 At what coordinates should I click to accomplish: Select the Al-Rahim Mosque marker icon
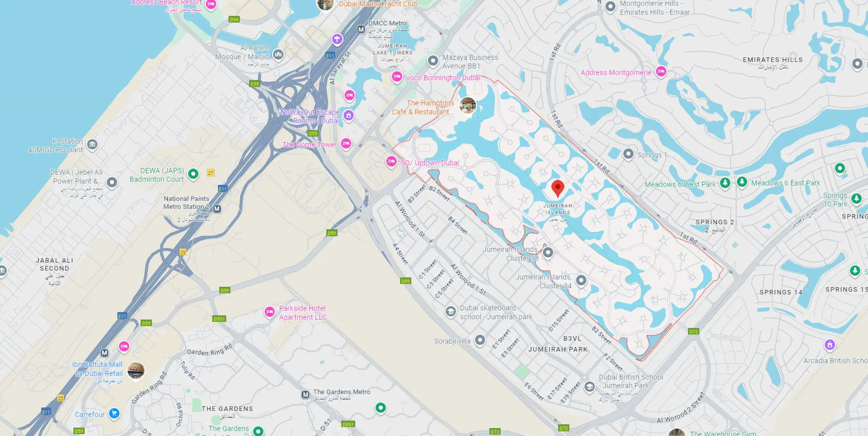coord(278,55)
